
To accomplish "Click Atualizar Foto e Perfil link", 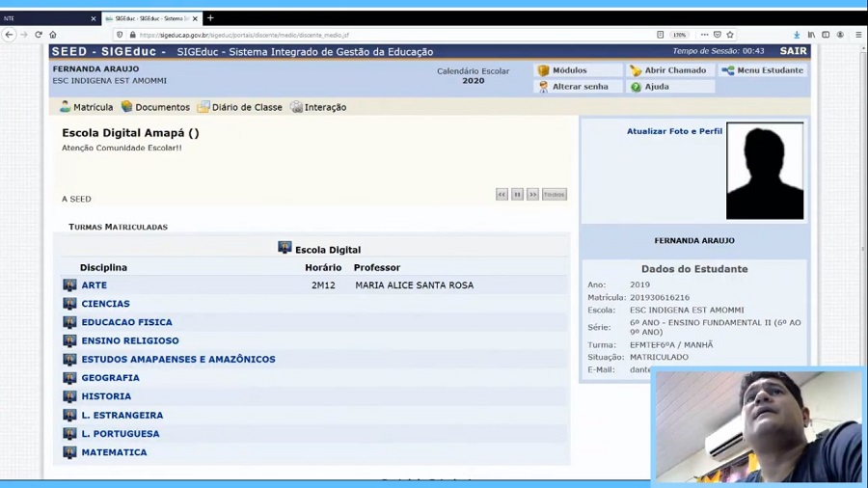I will click(674, 131).
